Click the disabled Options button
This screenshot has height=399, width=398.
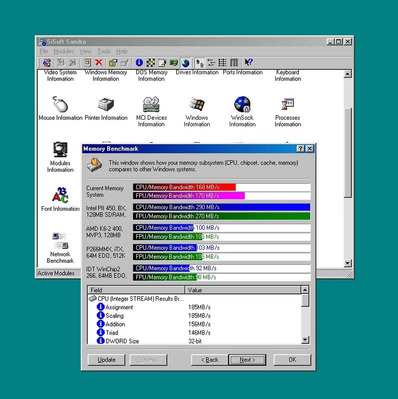click(x=148, y=360)
